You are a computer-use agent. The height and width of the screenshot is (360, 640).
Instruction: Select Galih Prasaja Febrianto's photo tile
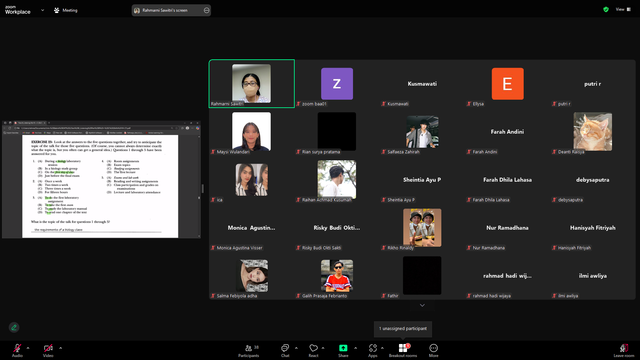tap(337, 276)
